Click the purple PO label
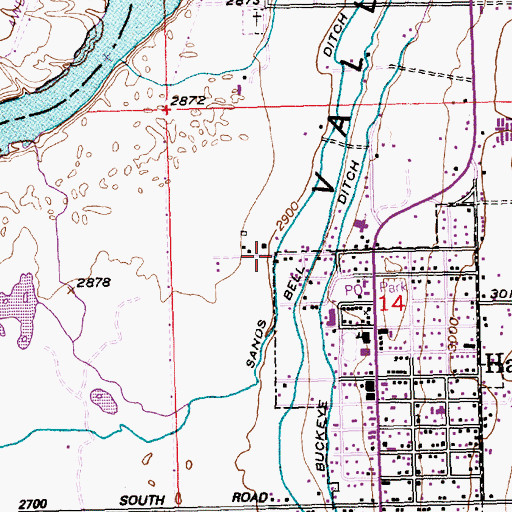Image resolution: width=512 pixels, height=512 pixels. tap(353, 290)
